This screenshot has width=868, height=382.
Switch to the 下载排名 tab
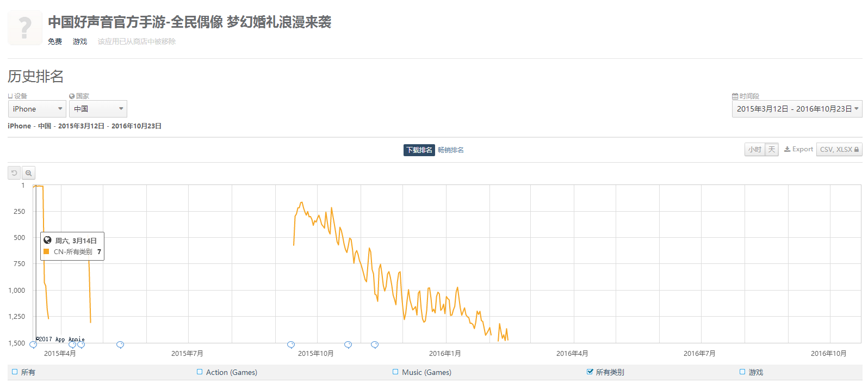pos(419,150)
